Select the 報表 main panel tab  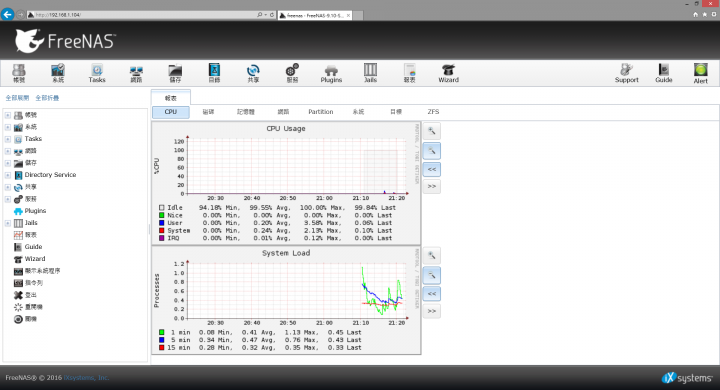pyautogui.click(x=171, y=98)
